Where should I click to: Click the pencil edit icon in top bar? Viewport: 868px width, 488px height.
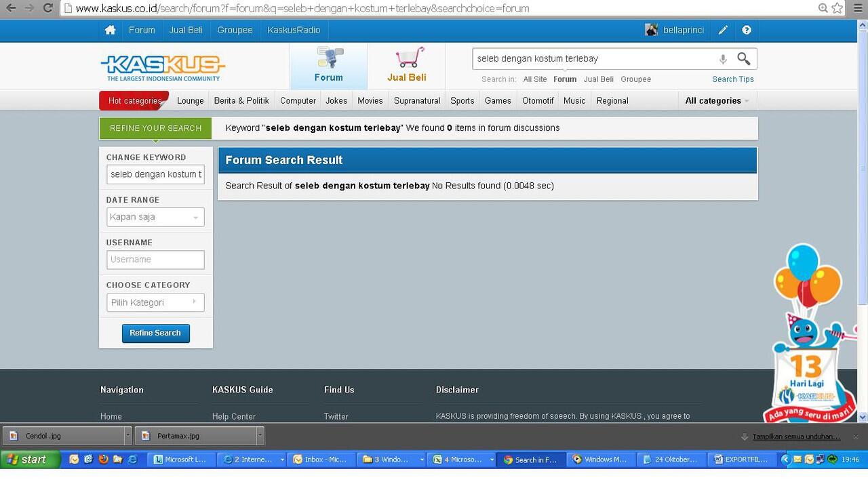(723, 30)
